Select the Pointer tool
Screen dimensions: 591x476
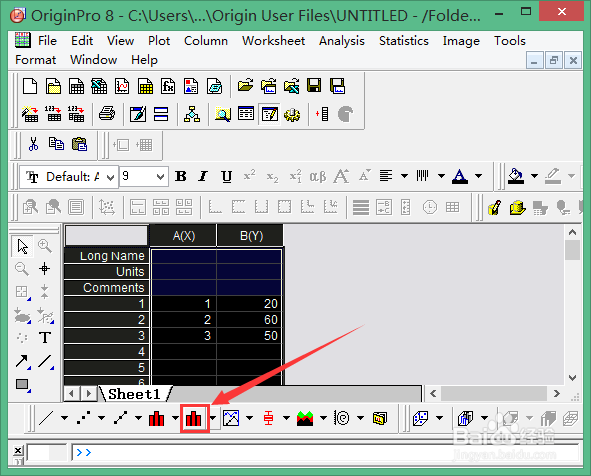click(22, 246)
